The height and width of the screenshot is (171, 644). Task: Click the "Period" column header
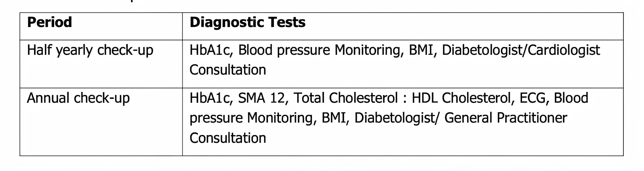[49, 23]
